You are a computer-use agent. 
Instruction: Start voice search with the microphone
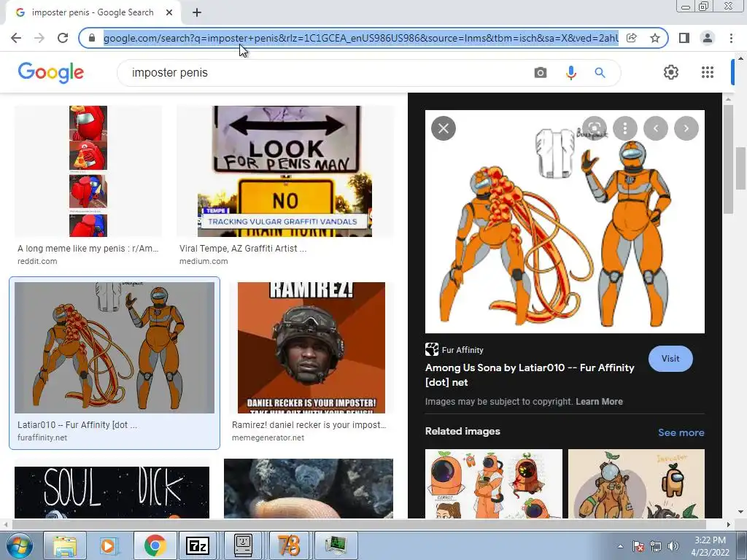tap(570, 72)
